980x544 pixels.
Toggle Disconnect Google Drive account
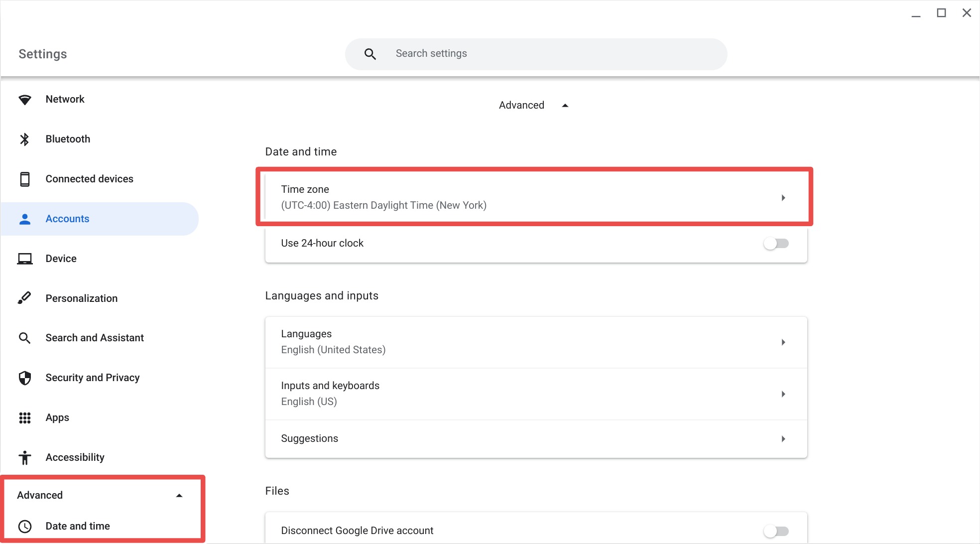pos(776,531)
